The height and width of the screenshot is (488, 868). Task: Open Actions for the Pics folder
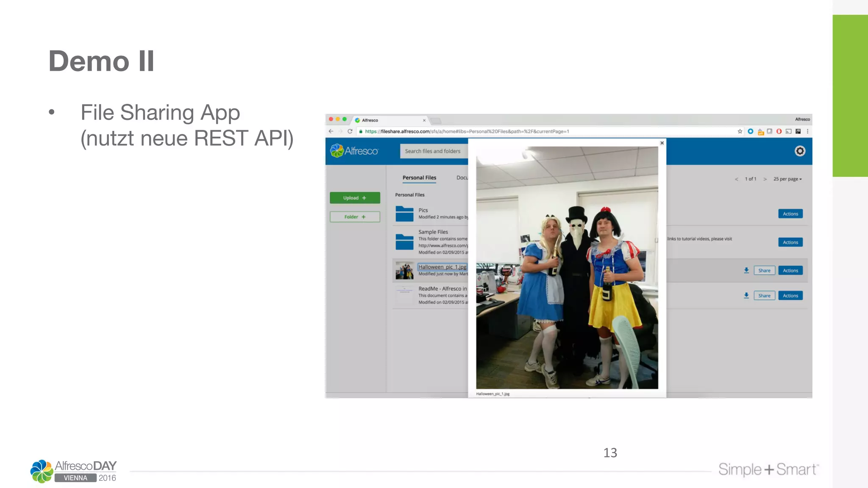point(790,214)
